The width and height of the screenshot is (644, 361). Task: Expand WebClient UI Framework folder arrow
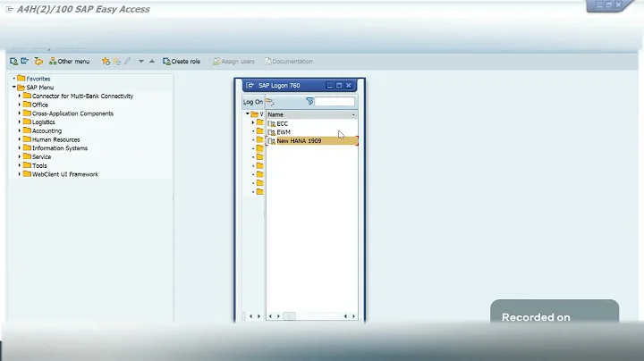(20, 174)
